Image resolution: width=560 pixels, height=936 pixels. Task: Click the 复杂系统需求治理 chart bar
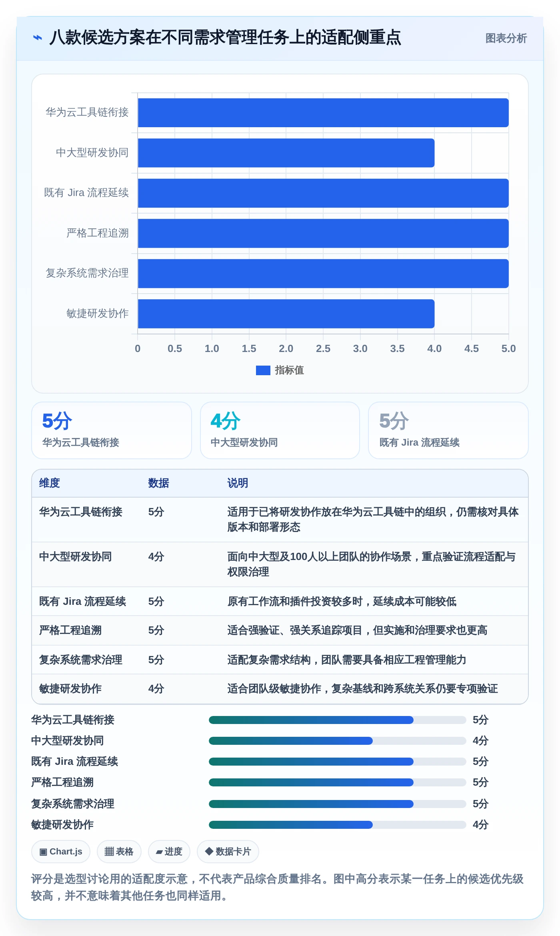click(x=323, y=274)
